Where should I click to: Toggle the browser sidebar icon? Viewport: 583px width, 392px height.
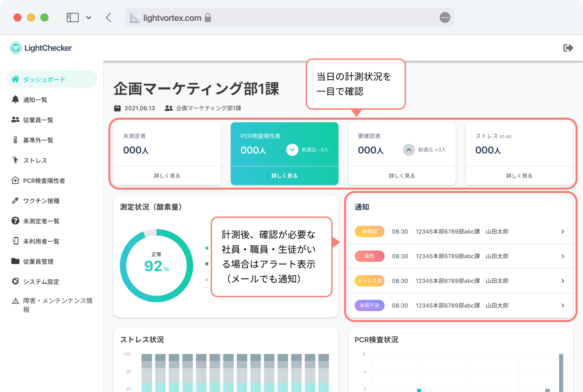73,17
